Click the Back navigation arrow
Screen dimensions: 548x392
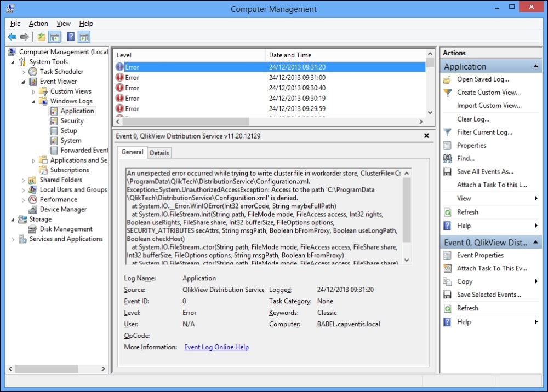[x=12, y=37]
